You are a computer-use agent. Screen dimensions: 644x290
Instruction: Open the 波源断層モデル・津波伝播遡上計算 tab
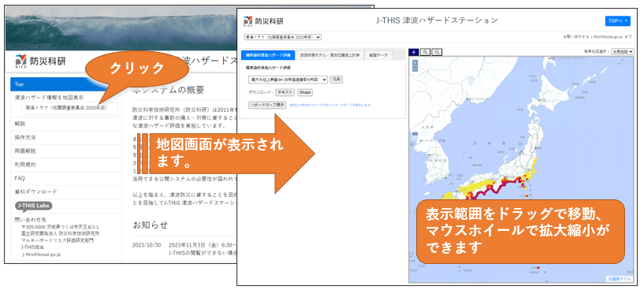click(329, 54)
